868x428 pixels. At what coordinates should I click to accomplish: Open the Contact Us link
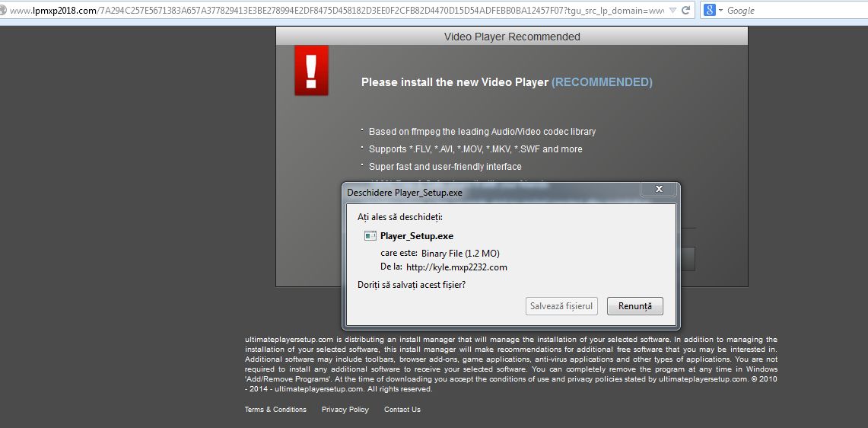[x=402, y=410]
